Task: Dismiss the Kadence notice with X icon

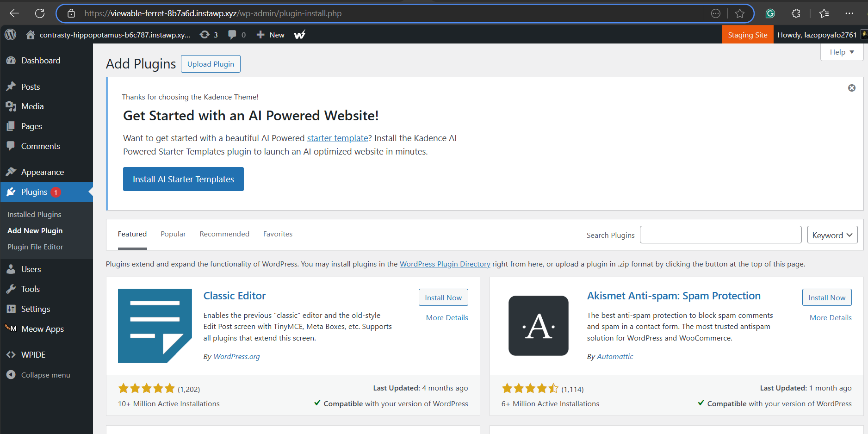Action: point(852,88)
